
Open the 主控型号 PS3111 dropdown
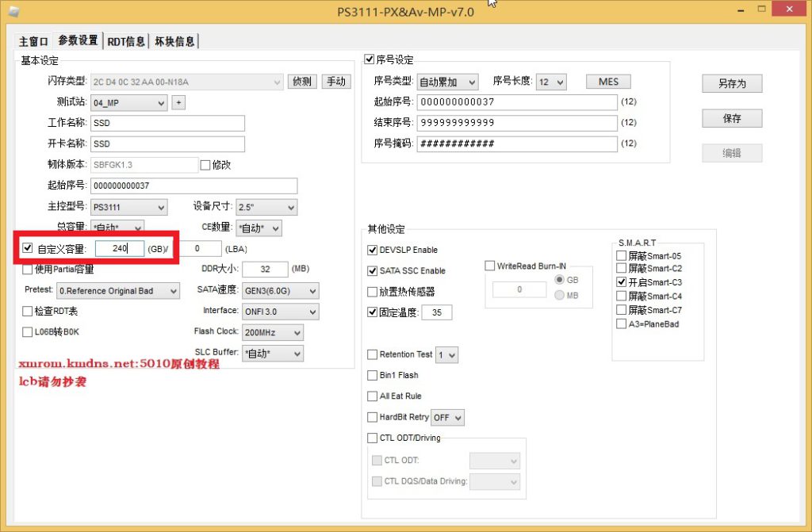tap(129, 207)
